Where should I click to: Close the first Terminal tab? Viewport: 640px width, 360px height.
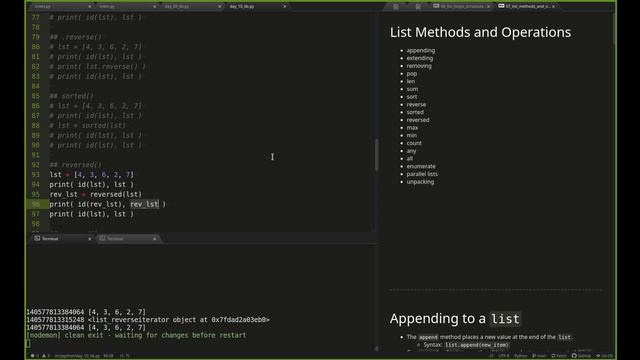89,239
